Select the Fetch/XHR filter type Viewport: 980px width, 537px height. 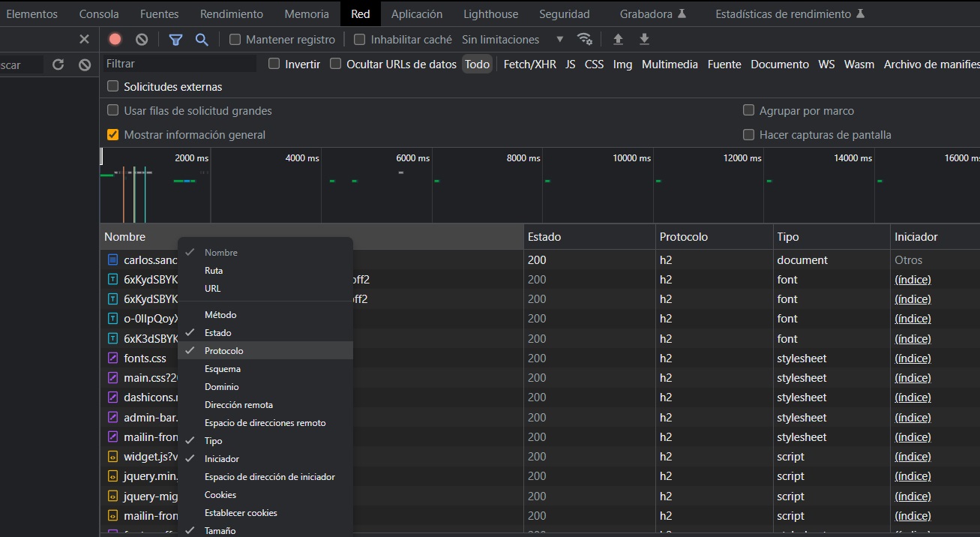(529, 64)
